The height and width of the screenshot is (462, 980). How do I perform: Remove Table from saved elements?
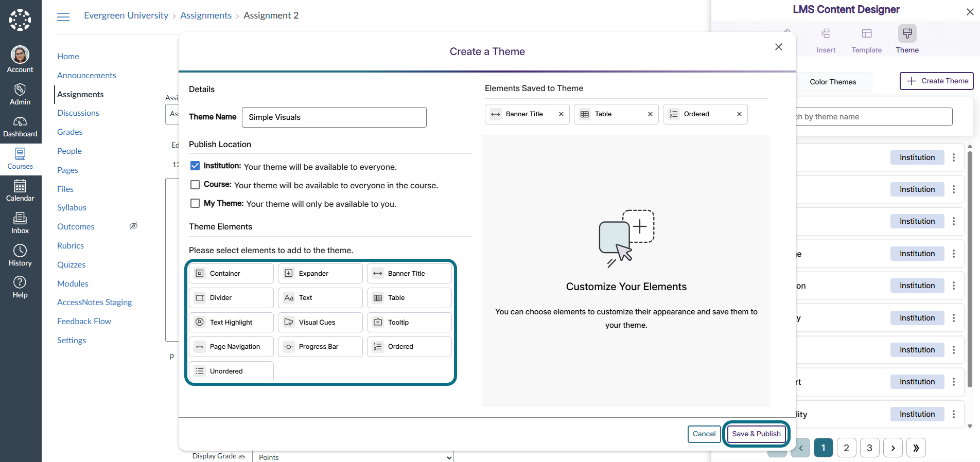click(650, 114)
